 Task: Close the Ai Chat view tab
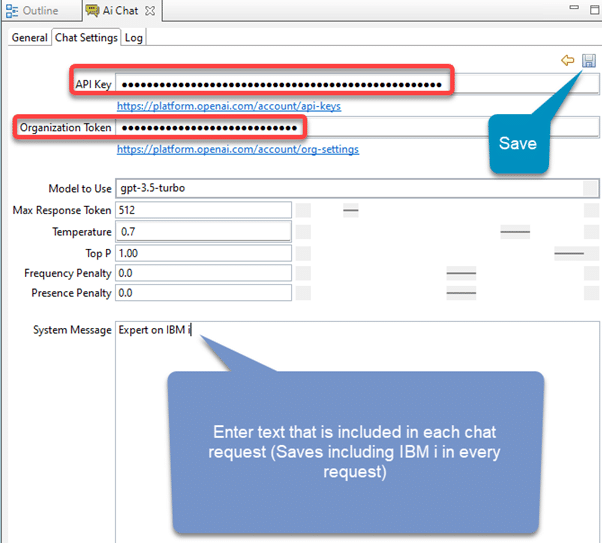[x=150, y=11]
